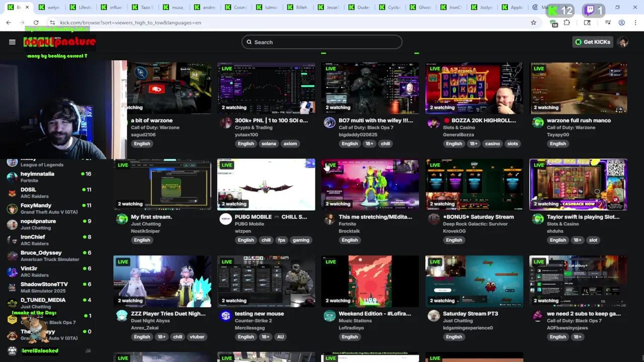Click the Anrex_Zekai streamer avatar
The height and width of the screenshot is (362, 644).
(x=122, y=315)
